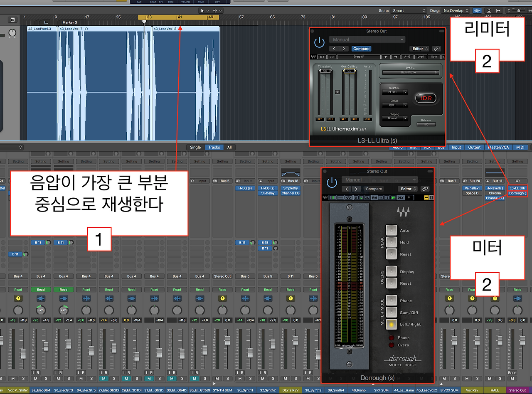The width and height of the screenshot is (532, 394).
Task: Click the A→B copy button in L3 toolbar
Action: click(x=408, y=57)
